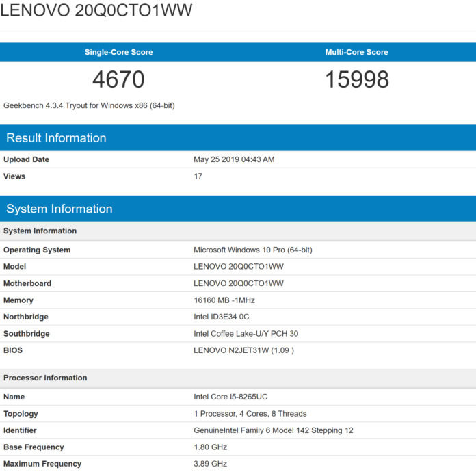Screen dimensions: 476x472
Task: Click the Views label
Action: tap(14, 176)
